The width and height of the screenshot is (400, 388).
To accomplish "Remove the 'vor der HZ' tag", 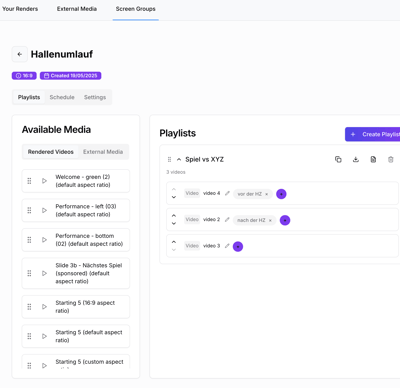I will pyautogui.click(x=267, y=194).
